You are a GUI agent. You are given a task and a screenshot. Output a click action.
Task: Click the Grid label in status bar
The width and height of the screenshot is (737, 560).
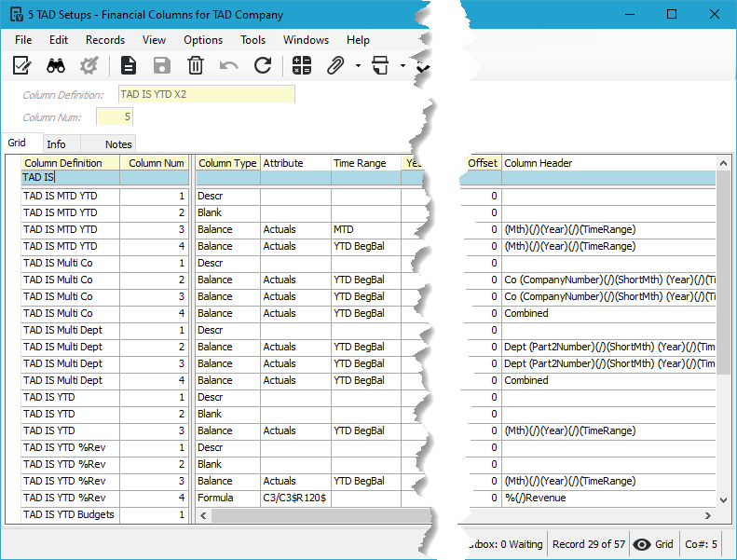click(663, 544)
